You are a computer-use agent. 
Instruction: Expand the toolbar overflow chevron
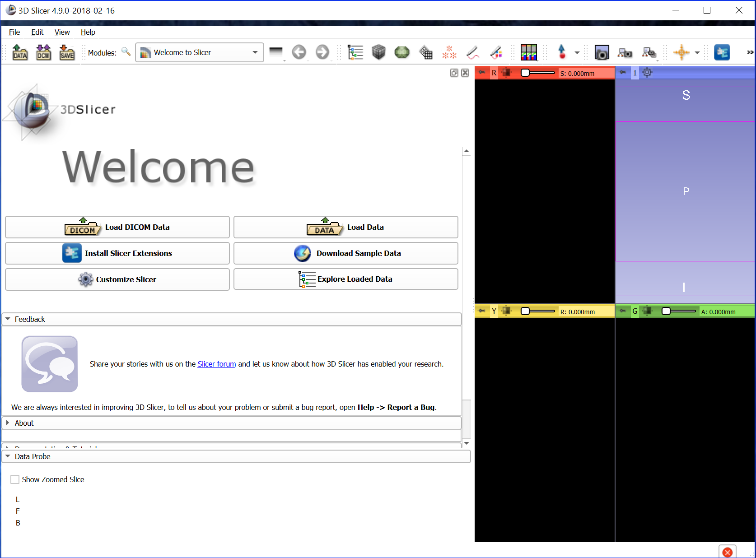coord(750,52)
